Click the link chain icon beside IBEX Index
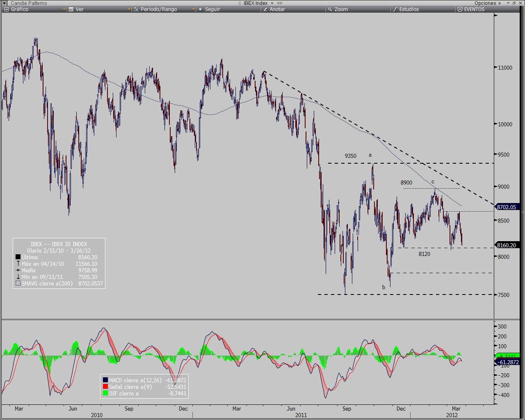 click(279, 3)
